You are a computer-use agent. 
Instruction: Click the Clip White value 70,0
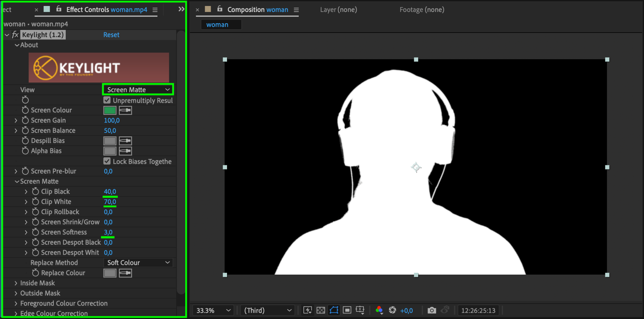pos(110,202)
